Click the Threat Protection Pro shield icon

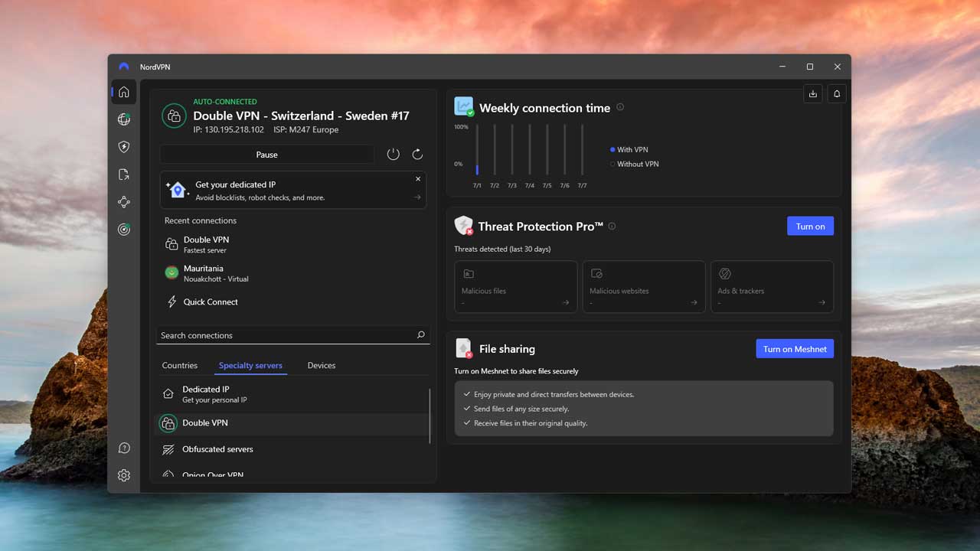tap(464, 225)
